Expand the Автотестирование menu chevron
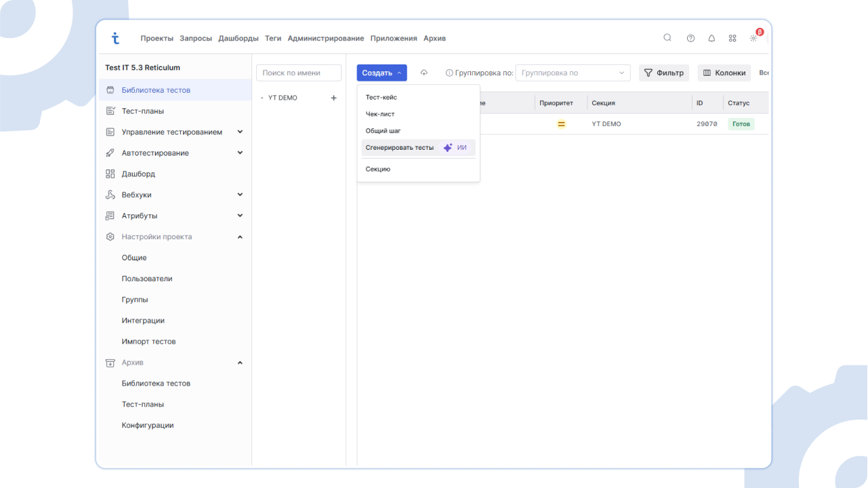Image resolution: width=868 pixels, height=488 pixels. pos(240,153)
